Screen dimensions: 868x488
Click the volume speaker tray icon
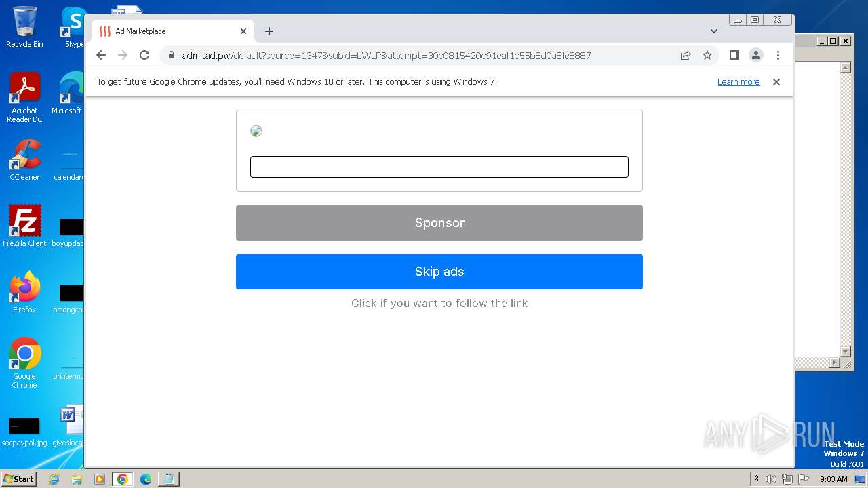[x=771, y=479]
